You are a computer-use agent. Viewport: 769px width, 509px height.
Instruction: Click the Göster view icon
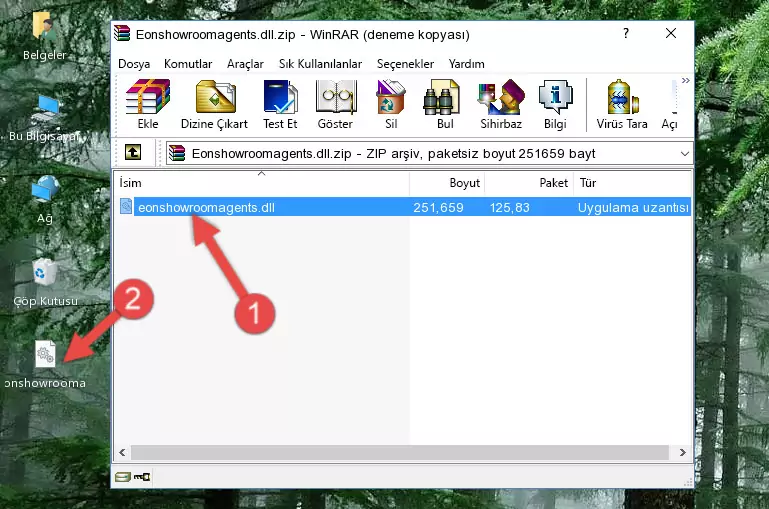(x=335, y=104)
